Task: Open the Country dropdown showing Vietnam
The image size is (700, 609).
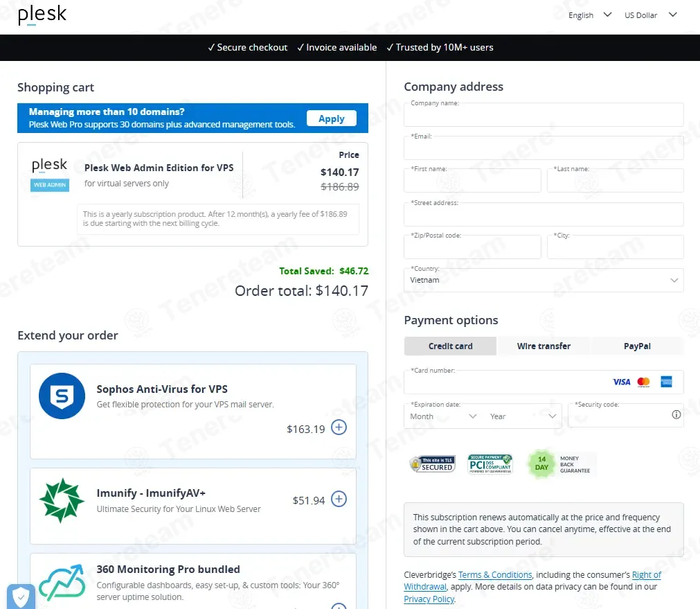Action: (544, 280)
